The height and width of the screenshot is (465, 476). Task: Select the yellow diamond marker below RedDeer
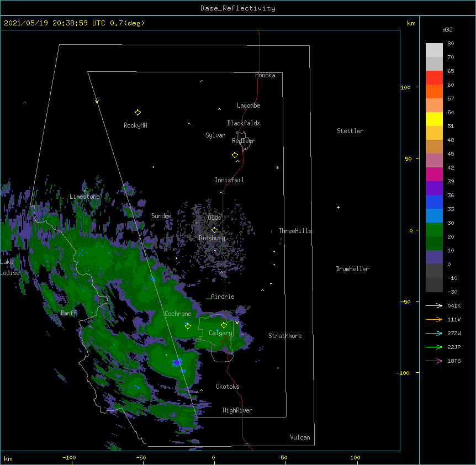click(235, 155)
